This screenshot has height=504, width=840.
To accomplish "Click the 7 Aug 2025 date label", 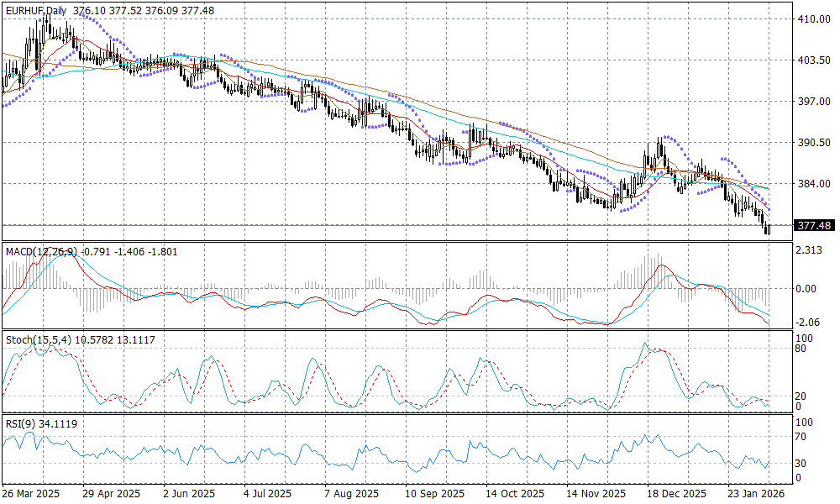I will 348,495.
